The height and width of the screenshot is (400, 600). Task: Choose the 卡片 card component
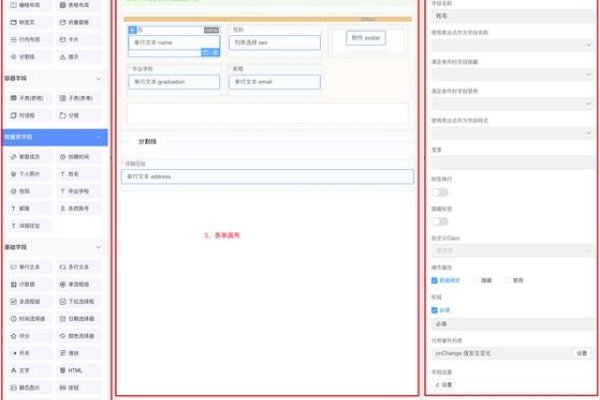coord(79,39)
